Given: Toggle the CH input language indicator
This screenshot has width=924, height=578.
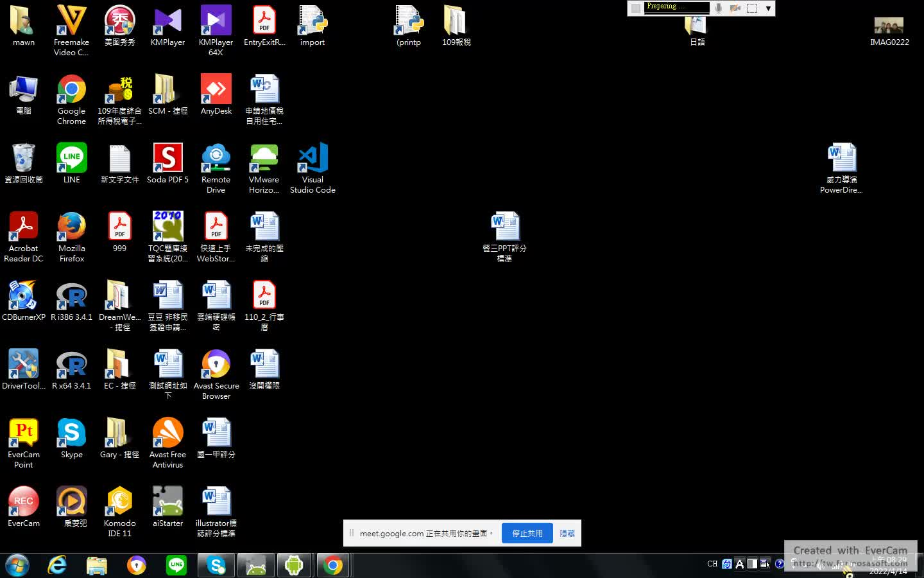Looking at the screenshot, I should click(x=712, y=564).
